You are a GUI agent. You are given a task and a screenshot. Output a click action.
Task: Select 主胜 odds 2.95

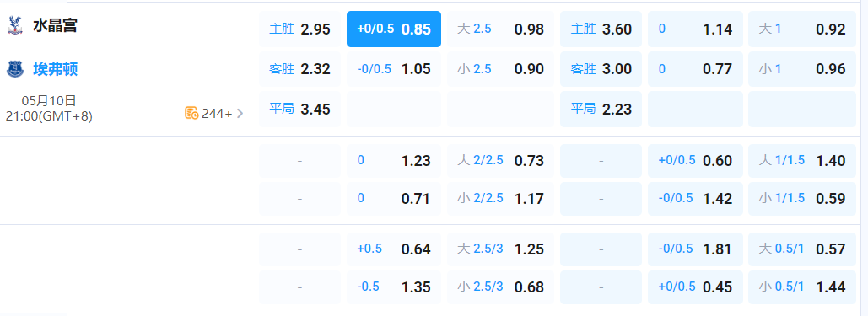(x=299, y=29)
